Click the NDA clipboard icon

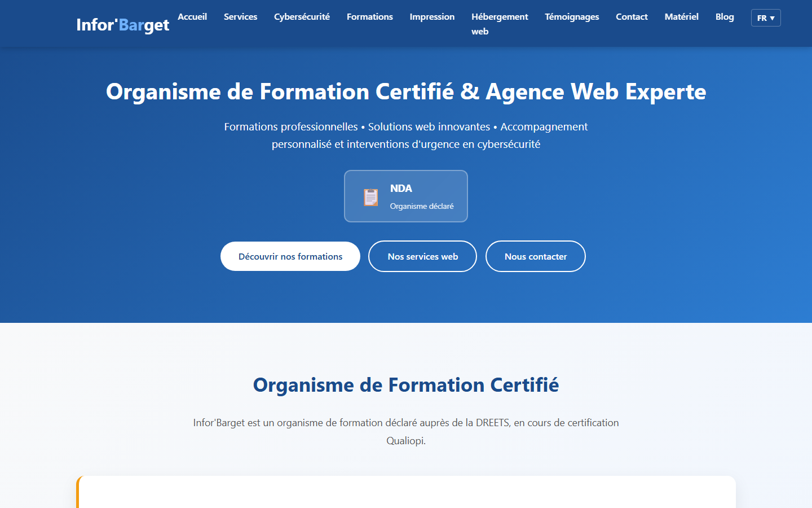[x=371, y=197]
